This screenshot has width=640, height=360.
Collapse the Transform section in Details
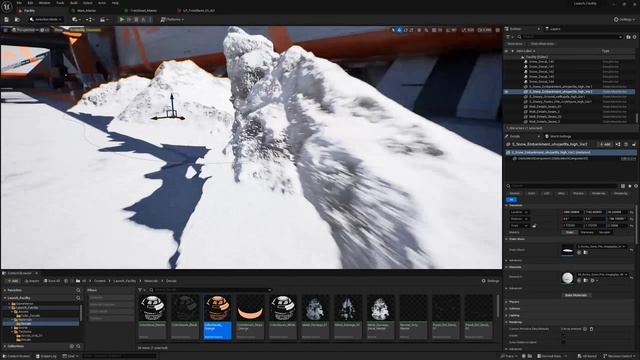pos(507,205)
